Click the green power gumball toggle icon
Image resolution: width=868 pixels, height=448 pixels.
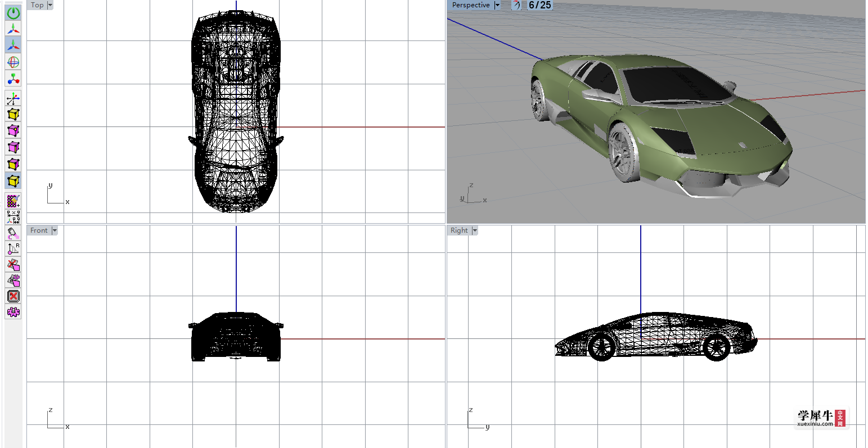tap(14, 12)
